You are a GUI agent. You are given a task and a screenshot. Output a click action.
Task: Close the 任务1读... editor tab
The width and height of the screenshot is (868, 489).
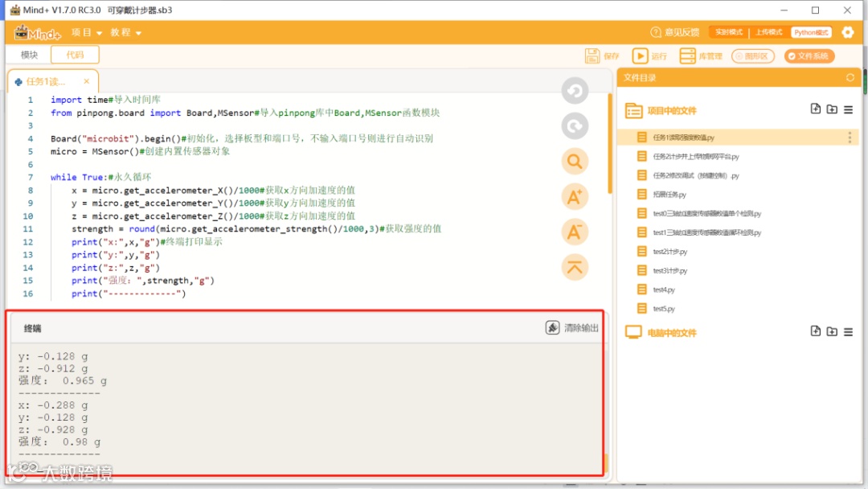[86, 81]
